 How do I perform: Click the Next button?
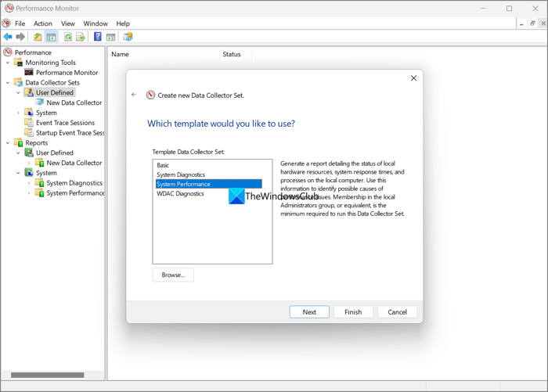309,312
